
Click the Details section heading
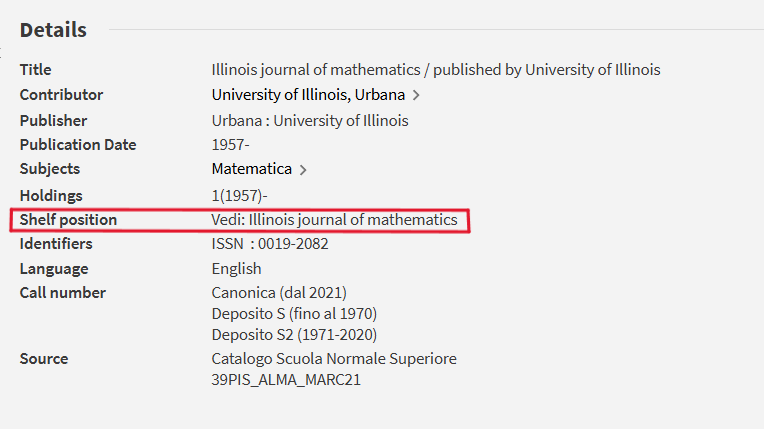[x=53, y=30]
